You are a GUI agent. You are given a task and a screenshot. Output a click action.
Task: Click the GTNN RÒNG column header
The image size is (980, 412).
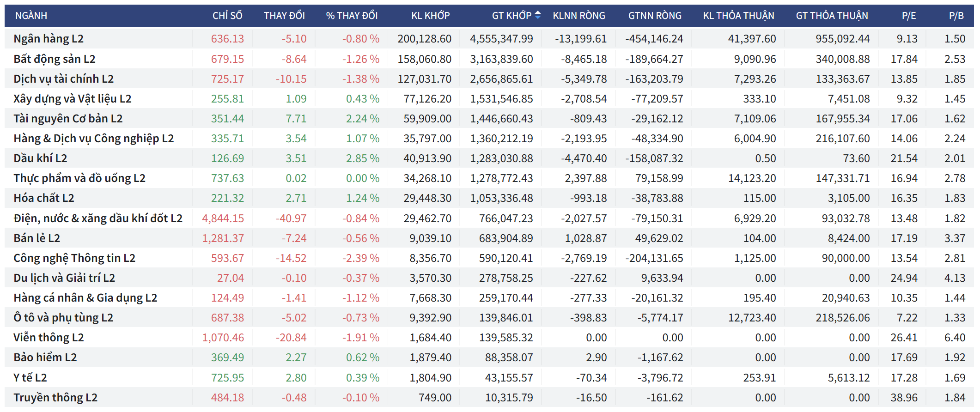pos(654,16)
